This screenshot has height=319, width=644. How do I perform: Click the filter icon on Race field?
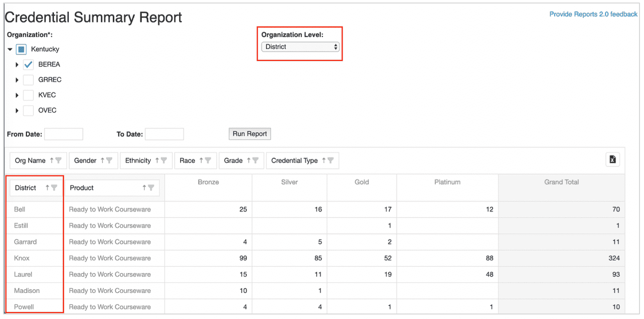point(208,160)
